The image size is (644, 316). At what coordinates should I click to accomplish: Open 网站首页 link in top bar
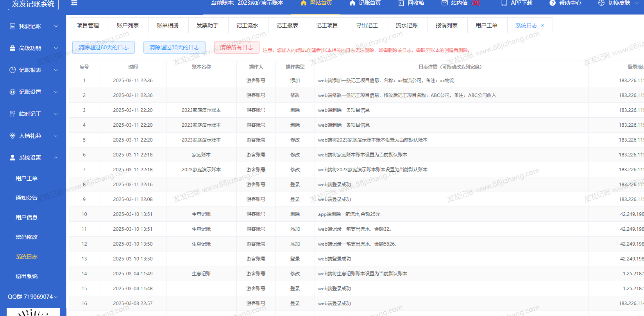pos(321,3)
